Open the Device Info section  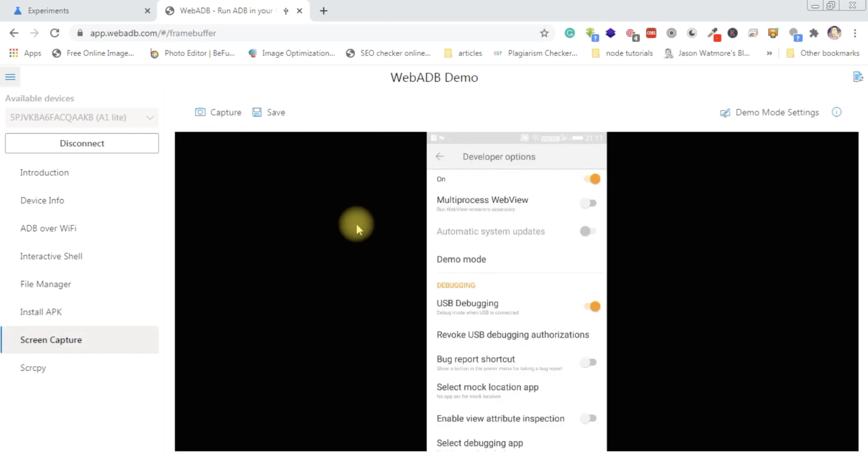click(42, 200)
